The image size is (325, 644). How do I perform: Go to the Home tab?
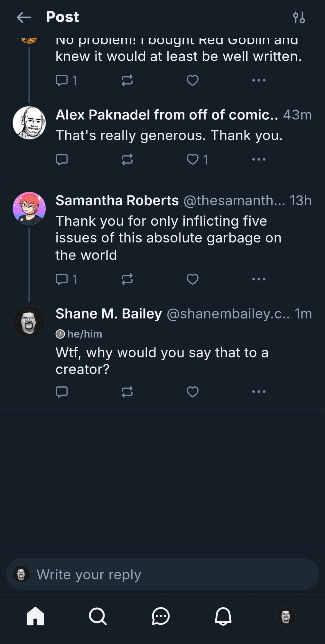pyautogui.click(x=35, y=616)
